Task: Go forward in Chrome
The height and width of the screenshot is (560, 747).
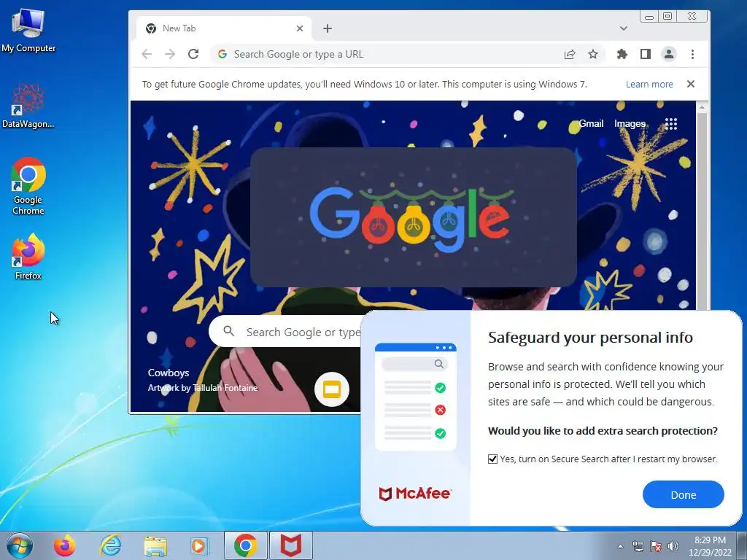Action: tap(170, 54)
